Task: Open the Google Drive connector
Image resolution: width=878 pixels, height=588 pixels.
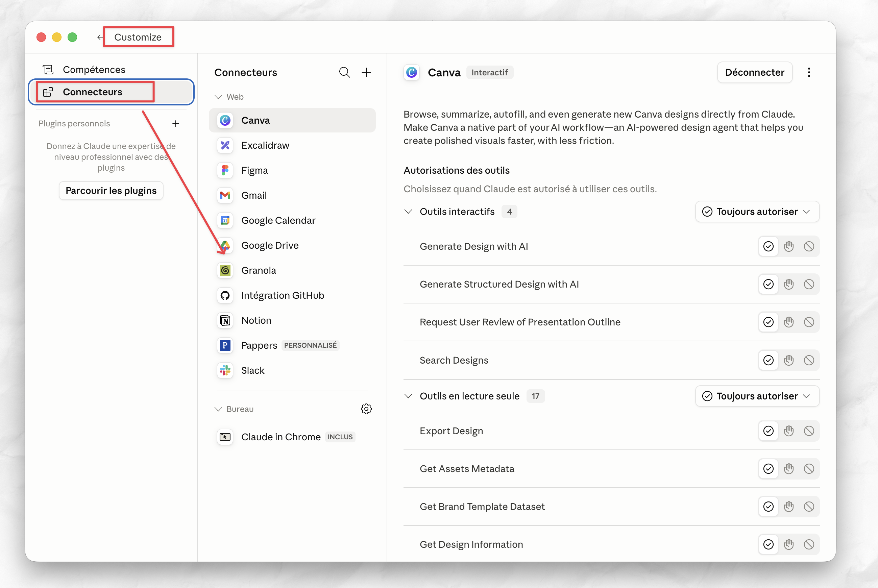Action: pyautogui.click(x=292, y=245)
